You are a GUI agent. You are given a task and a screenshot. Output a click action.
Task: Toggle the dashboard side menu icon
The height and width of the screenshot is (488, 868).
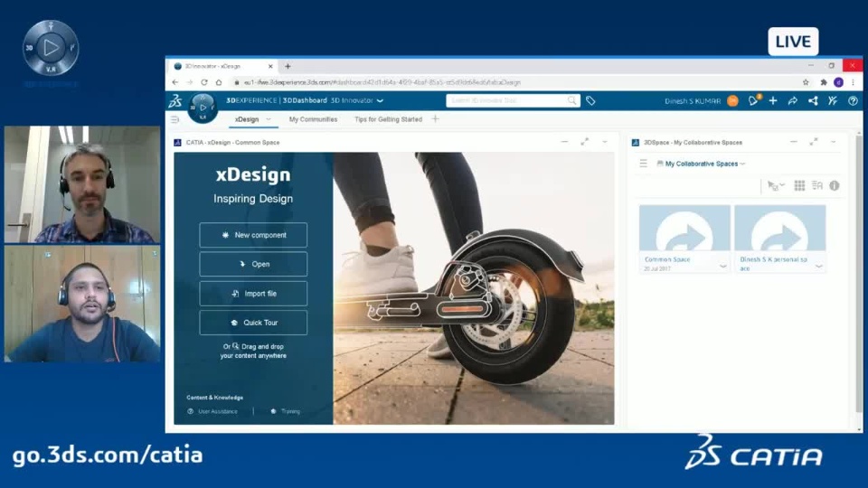(175, 119)
